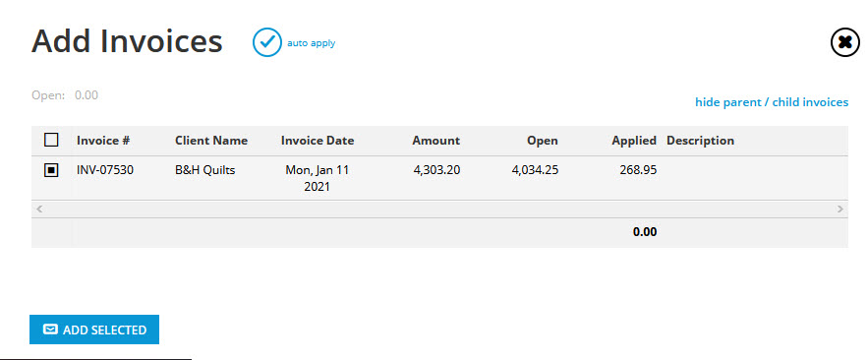Screen dimensions: 868x360
Task: Click hide parent / child invoices link
Action: [x=772, y=102]
